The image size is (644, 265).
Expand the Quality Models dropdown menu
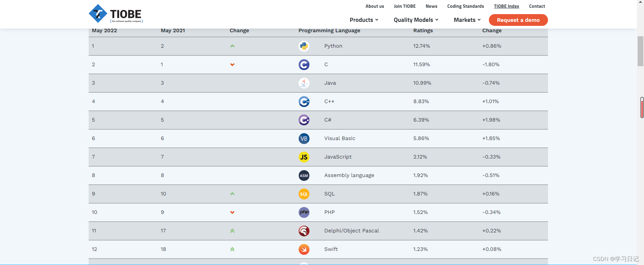(x=416, y=20)
